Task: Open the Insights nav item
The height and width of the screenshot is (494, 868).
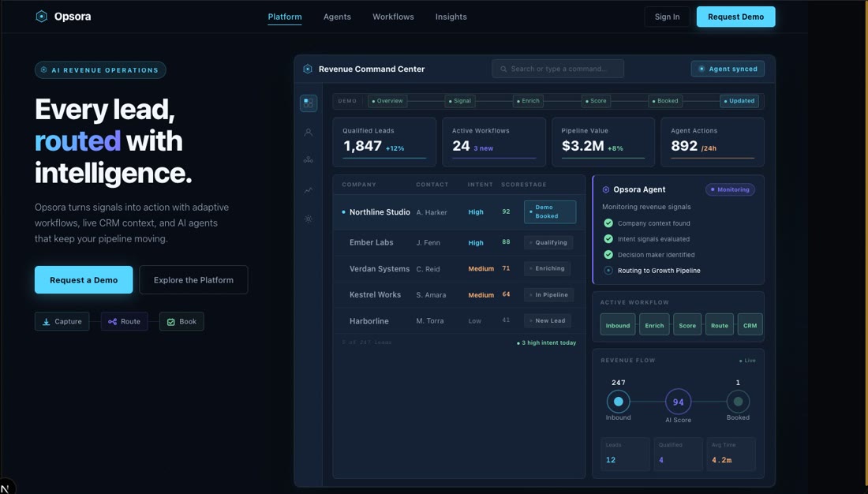Action: [451, 17]
